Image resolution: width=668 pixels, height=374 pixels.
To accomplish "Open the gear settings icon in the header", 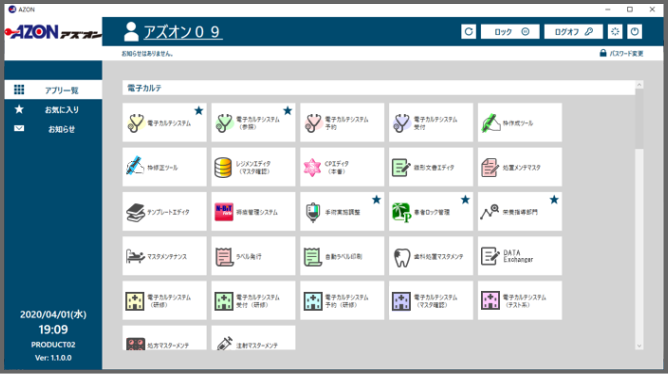I will 615,32.
